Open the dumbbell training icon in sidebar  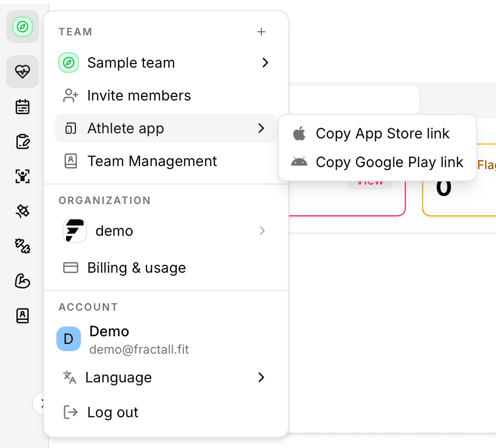23,246
